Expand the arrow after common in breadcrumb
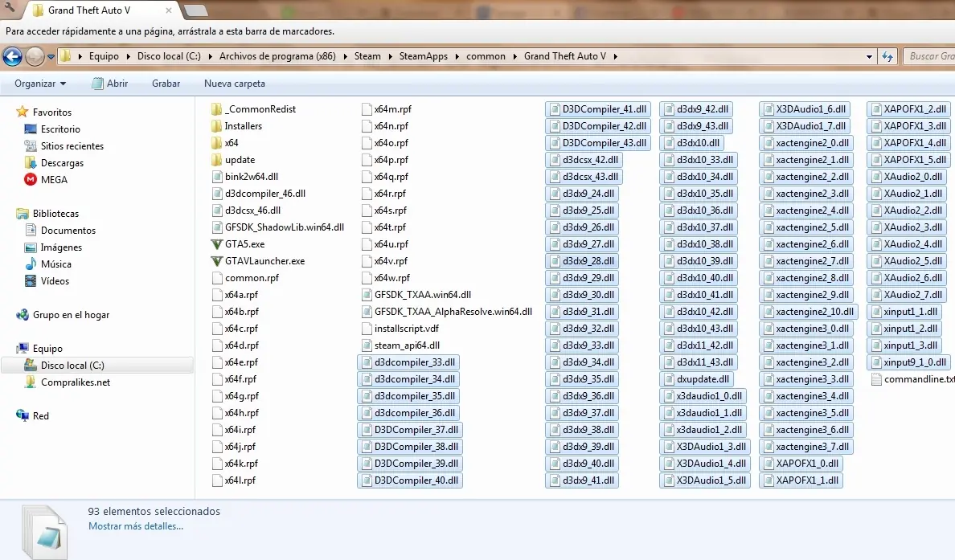Viewport: 955px width, 560px height. point(514,56)
